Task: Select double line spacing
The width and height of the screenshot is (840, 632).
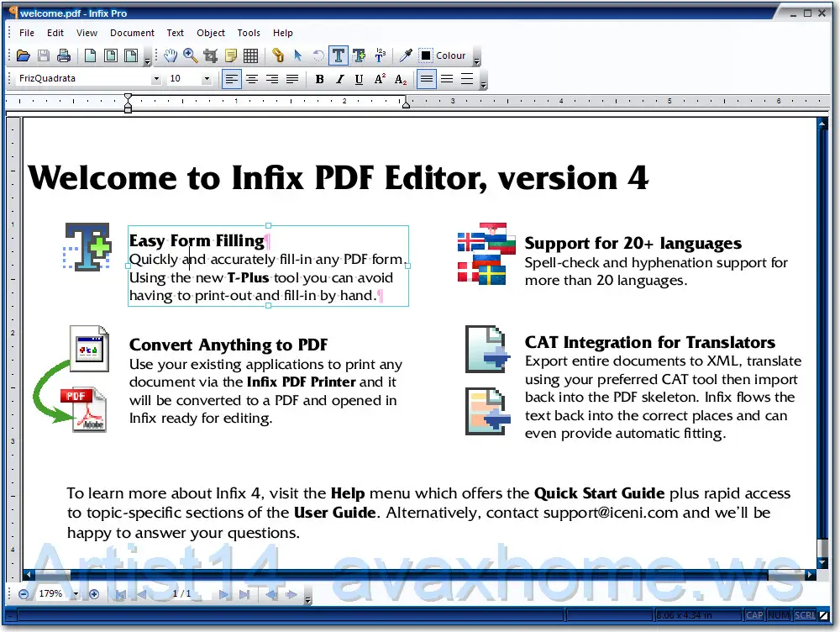Action: pyautogui.click(x=467, y=79)
